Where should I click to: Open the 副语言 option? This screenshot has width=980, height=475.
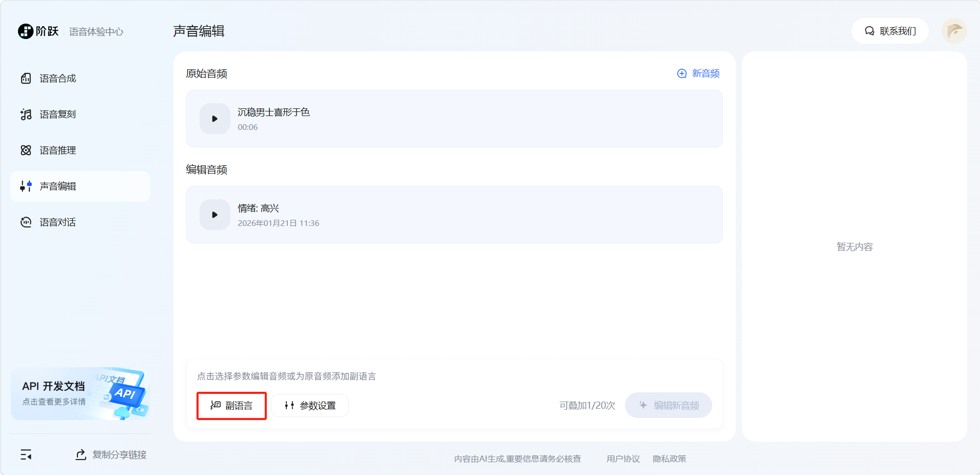pyautogui.click(x=231, y=406)
